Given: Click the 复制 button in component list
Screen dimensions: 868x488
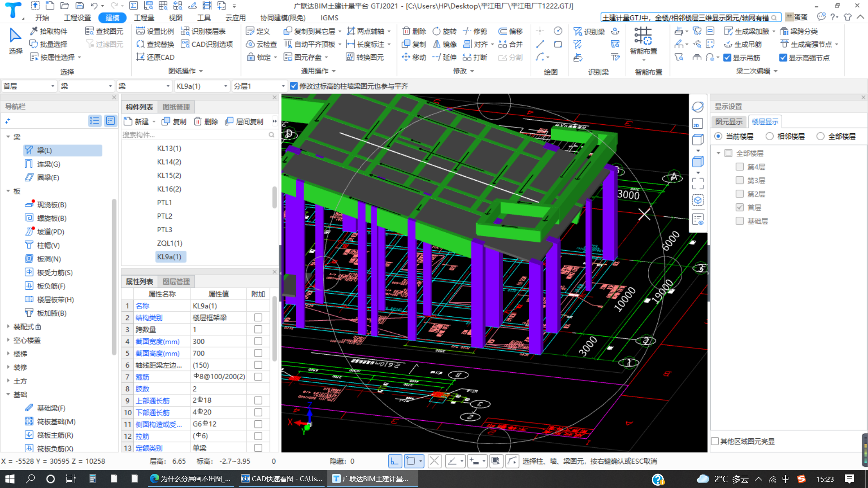Looking at the screenshot, I should tap(175, 122).
